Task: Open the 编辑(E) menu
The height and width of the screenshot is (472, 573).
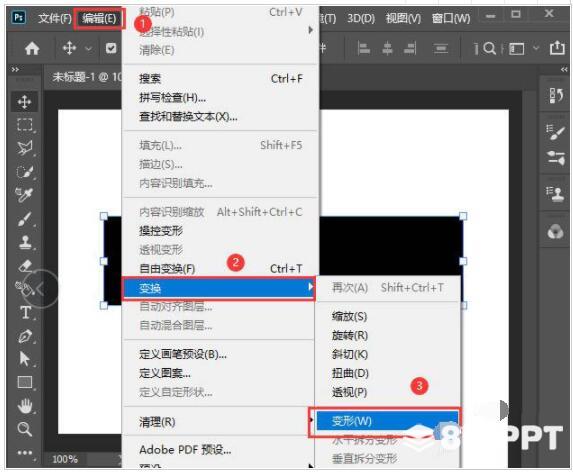Action: pyautogui.click(x=99, y=18)
